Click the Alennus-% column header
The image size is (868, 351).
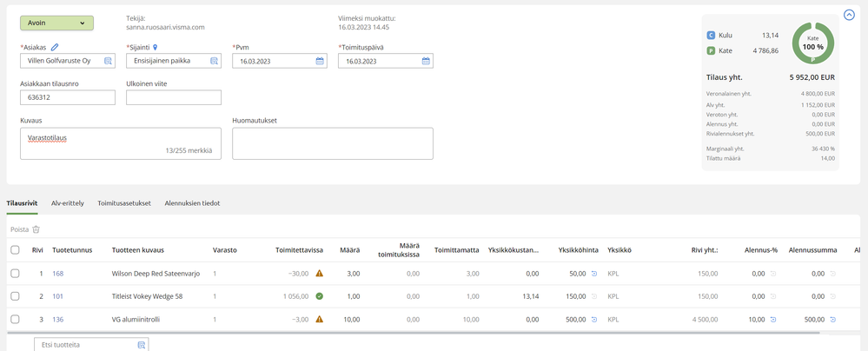point(761,250)
